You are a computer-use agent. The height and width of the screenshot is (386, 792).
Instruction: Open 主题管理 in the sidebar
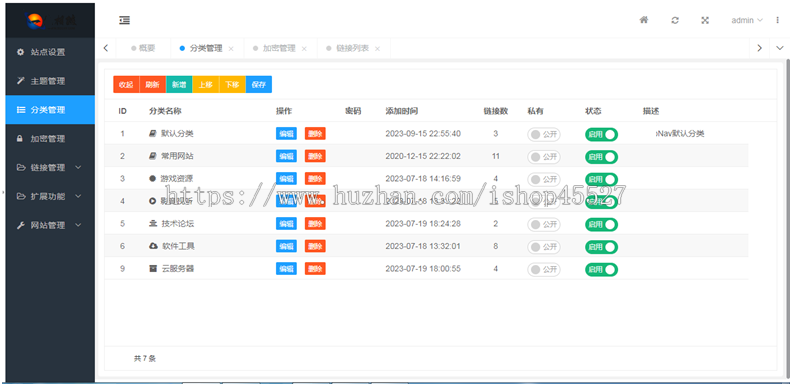pyautogui.click(x=50, y=81)
